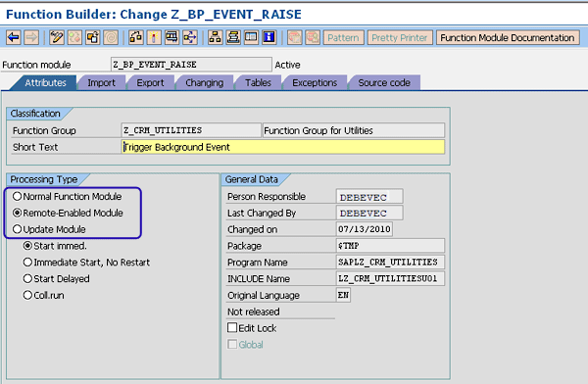Switch to the Exceptions tab

click(315, 83)
